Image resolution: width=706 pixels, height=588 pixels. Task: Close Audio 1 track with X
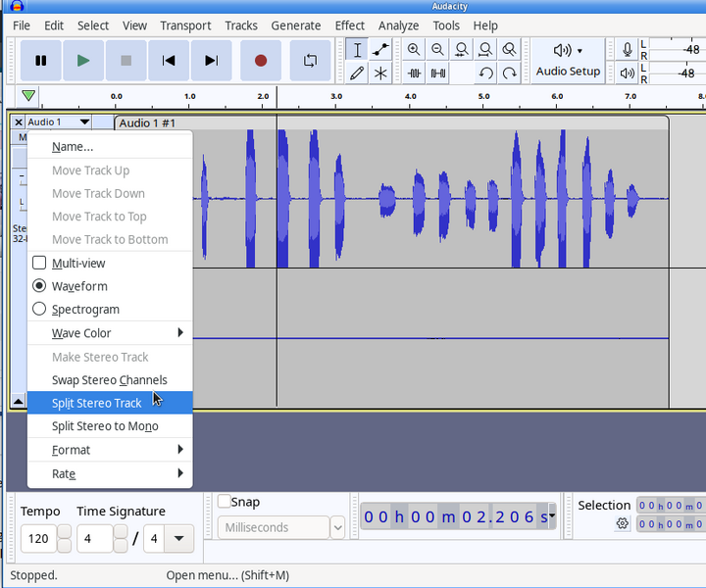(x=18, y=122)
